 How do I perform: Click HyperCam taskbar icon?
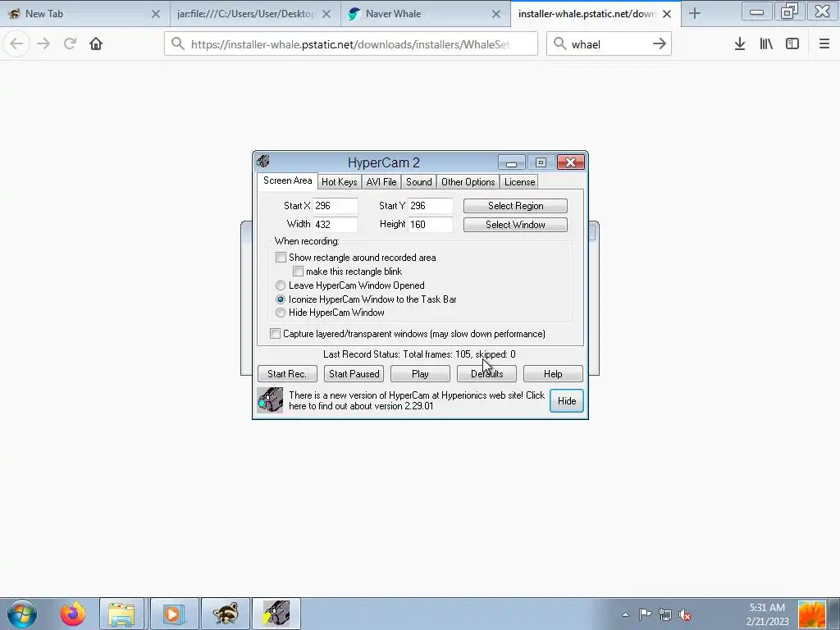tap(276, 614)
